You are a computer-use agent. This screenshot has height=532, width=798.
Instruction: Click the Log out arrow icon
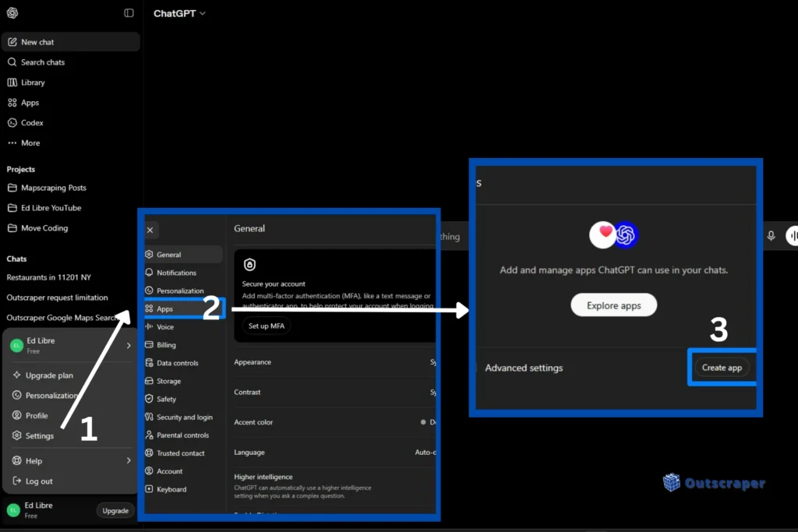coord(17,481)
